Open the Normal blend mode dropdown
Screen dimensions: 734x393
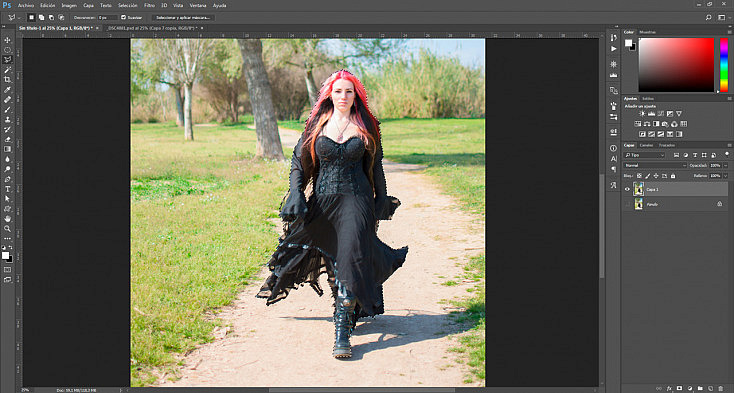(655, 166)
